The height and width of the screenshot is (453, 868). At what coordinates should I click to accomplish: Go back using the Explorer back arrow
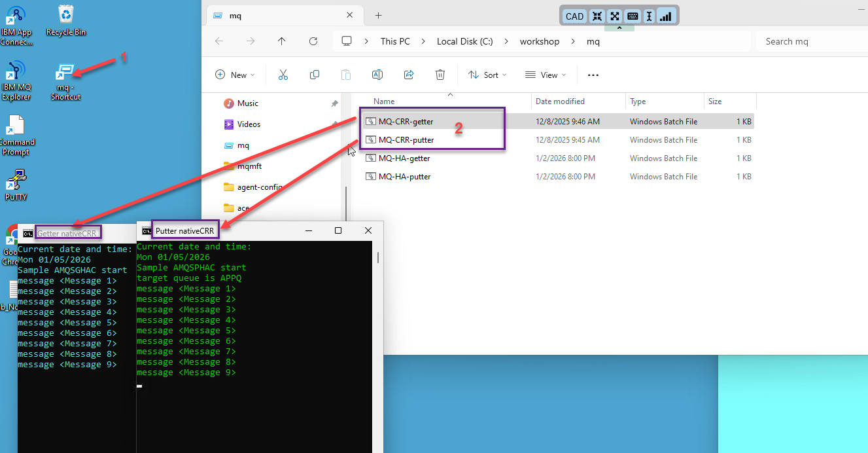click(x=219, y=41)
